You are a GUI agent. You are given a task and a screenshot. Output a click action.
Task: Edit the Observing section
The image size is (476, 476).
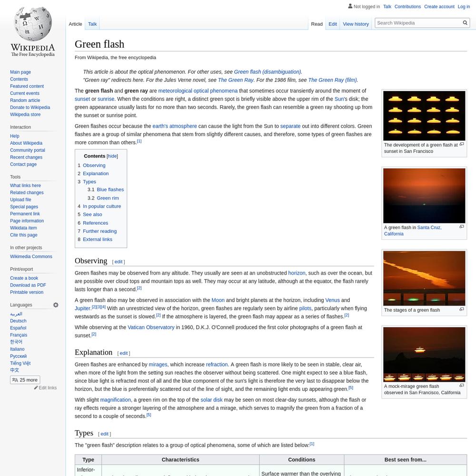click(119, 262)
